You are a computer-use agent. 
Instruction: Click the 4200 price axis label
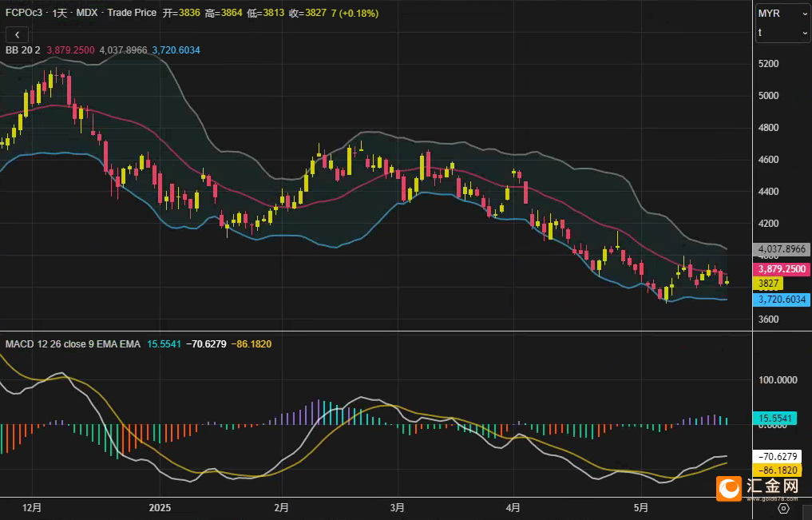tap(769, 224)
